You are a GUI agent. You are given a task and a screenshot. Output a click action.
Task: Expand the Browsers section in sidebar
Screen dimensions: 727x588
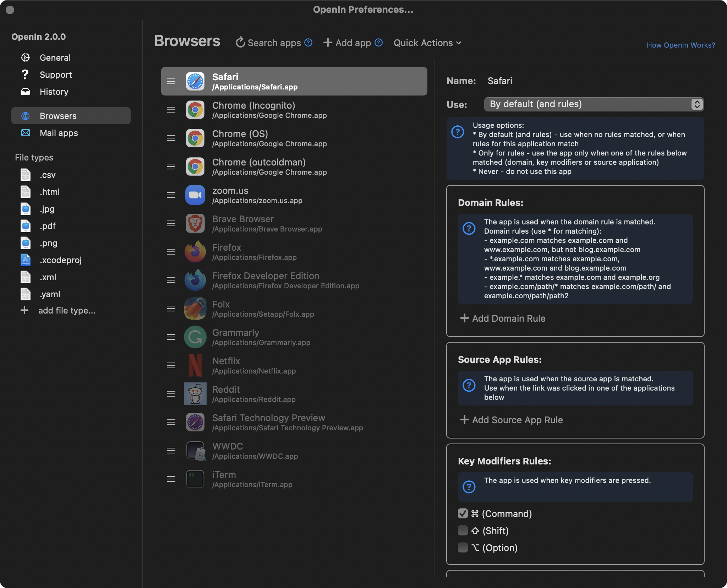point(58,115)
